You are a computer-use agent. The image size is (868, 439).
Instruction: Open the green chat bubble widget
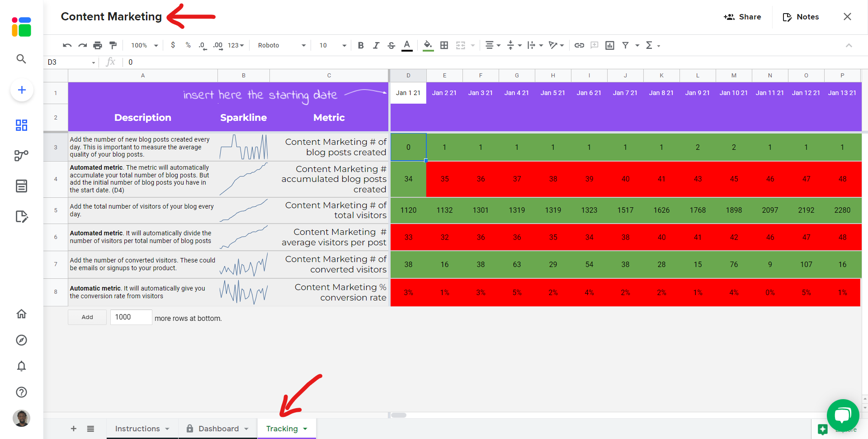pos(843,415)
